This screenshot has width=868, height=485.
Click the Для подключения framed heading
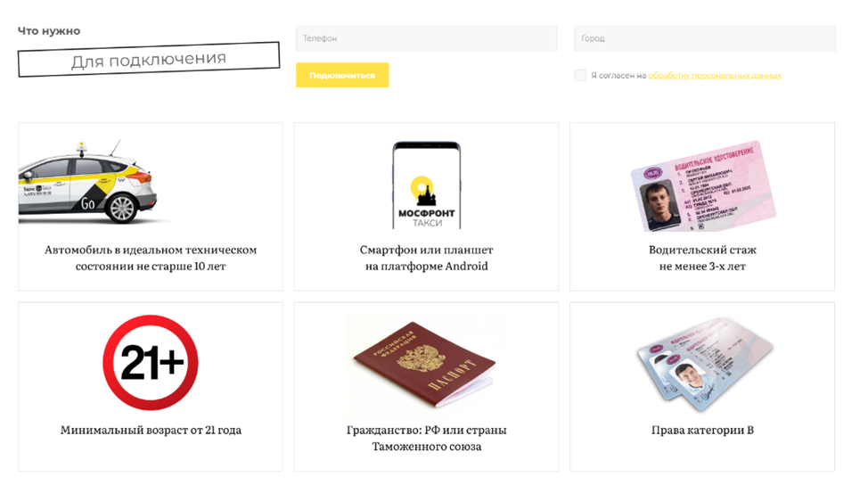pyautogui.click(x=149, y=59)
